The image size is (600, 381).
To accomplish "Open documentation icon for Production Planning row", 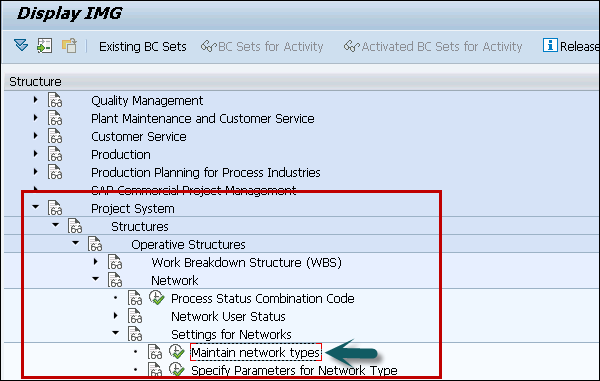I will point(55,172).
